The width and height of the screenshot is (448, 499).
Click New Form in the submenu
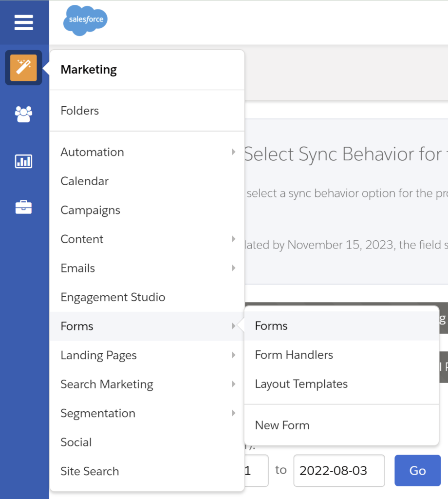click(x=282, y=425)
